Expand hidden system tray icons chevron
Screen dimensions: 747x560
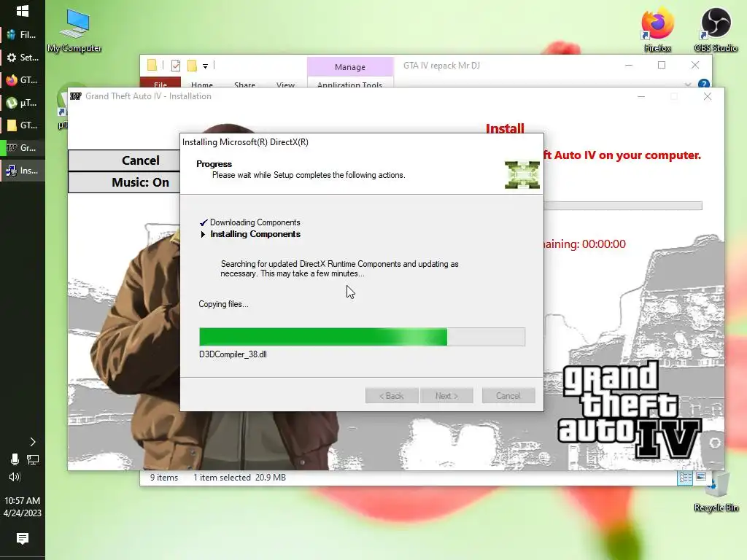point(32,442)
